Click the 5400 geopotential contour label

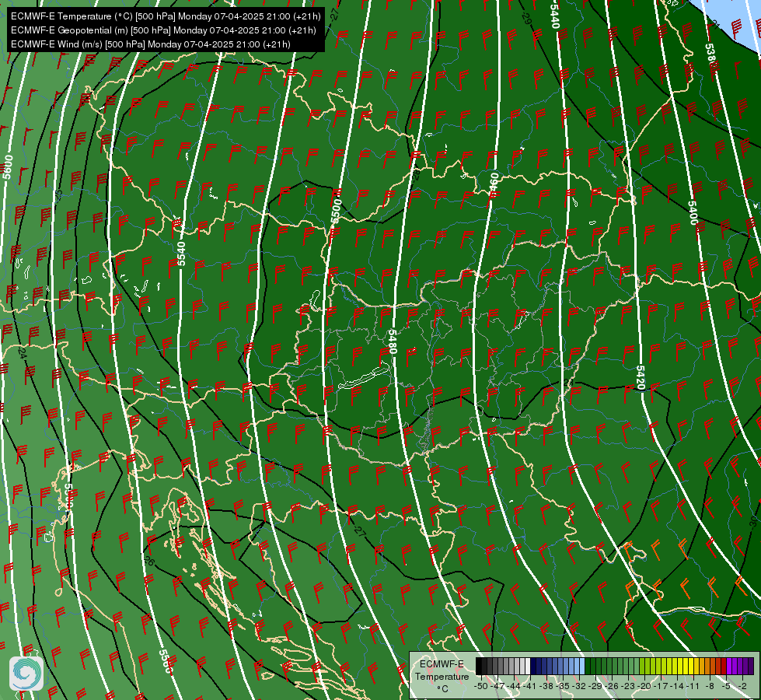[x=693, y=213]
